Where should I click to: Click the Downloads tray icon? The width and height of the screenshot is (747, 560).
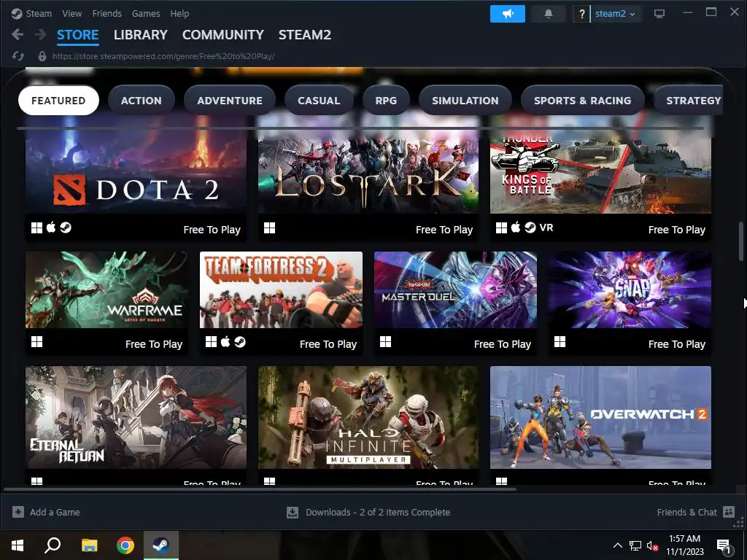click(293, 513)
